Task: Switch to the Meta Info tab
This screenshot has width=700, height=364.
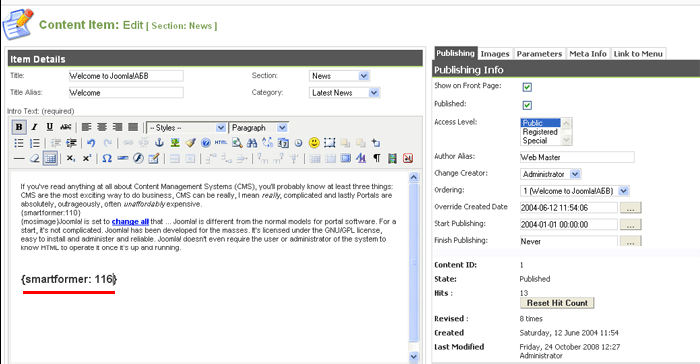Action: pyautogui.click(x=588, y=54)
